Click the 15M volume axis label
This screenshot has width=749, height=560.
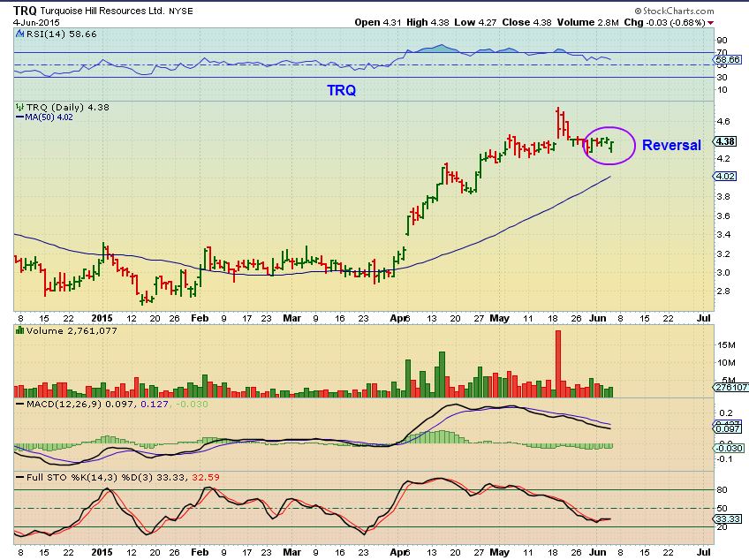(x=726, y=345)
